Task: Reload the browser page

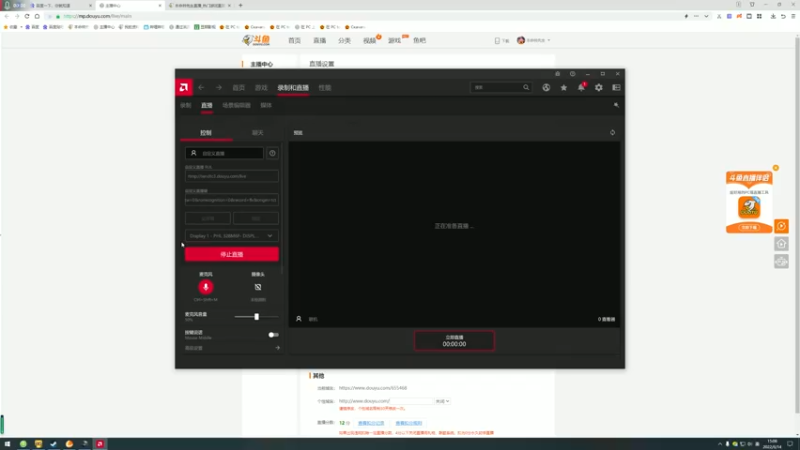Action: pyautogui.click(x=27, y=16)
